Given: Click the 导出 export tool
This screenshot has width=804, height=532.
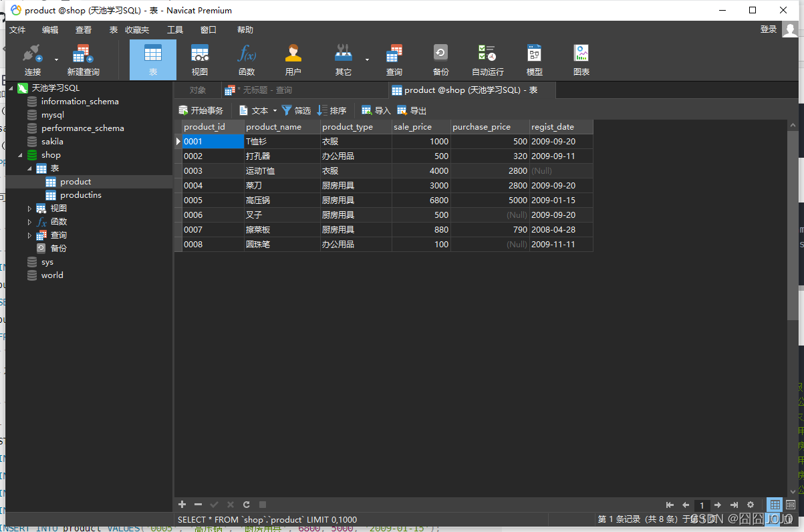Looking at the screenshot, I should tap(412, 110).
